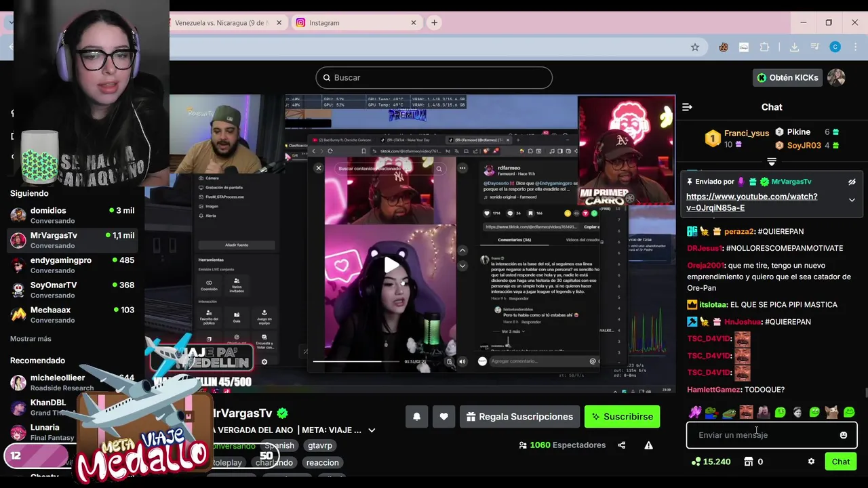Switch to the Venezuela vs. Nicaragua tab
Screen dimensions: 868x488
tap(227, 22)
